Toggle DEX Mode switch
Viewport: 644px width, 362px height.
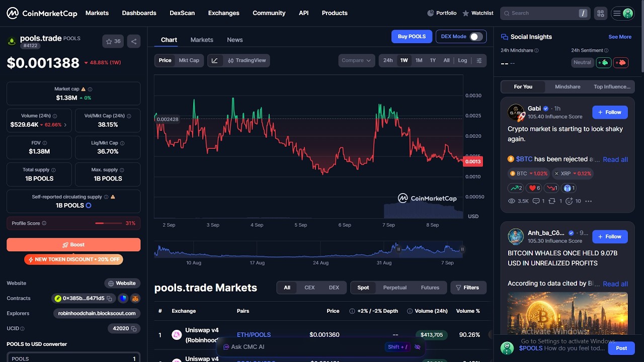coord(476,37)
